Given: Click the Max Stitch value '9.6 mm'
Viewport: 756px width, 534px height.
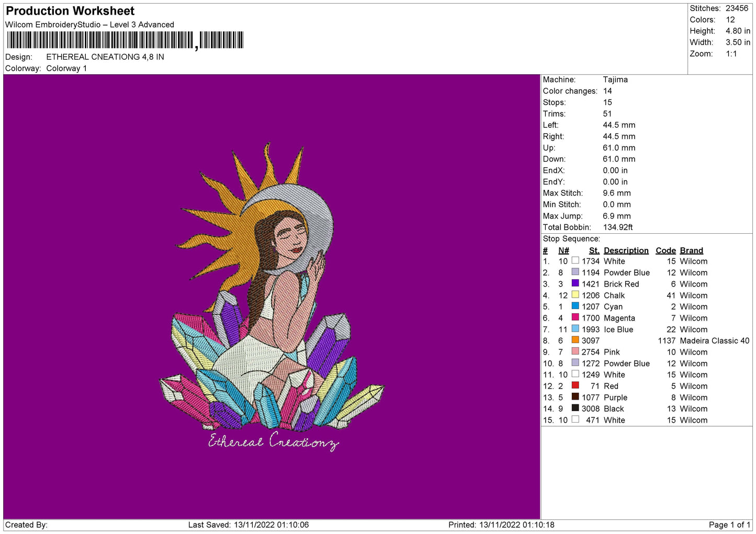Looking at the screenshot, I should [x=617, y=193].
